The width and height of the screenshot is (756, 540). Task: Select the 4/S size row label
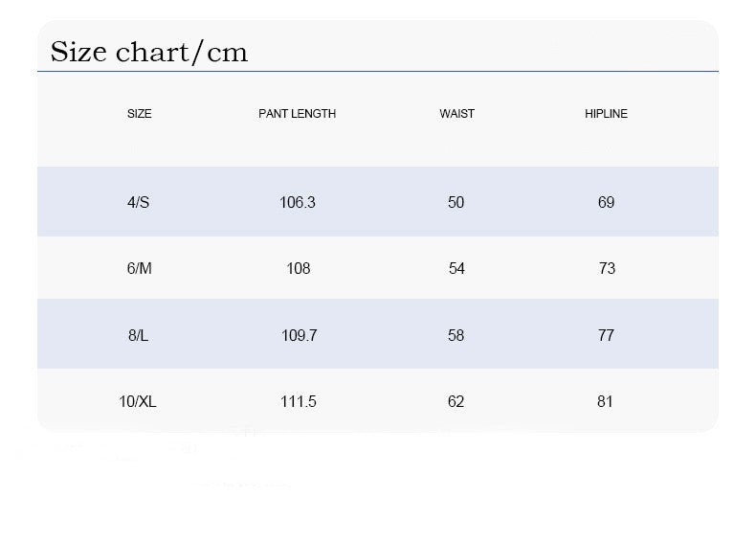(139, 202)
